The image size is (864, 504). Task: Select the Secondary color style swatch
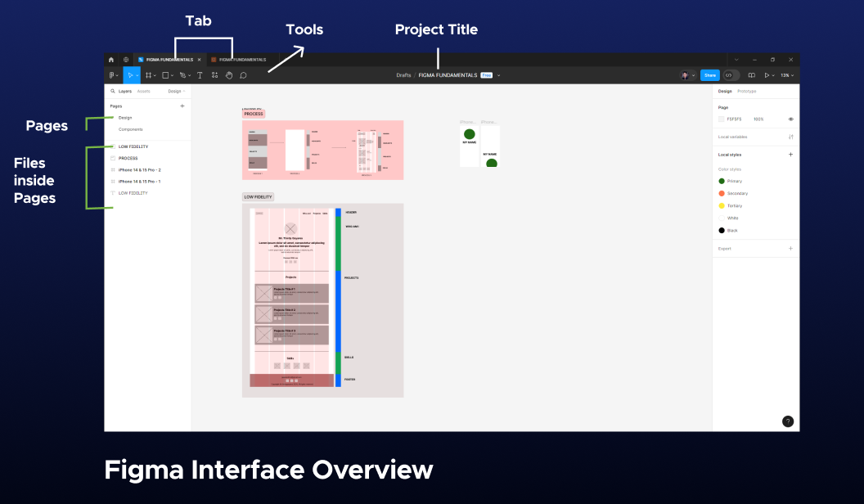[x=722, y=193]
